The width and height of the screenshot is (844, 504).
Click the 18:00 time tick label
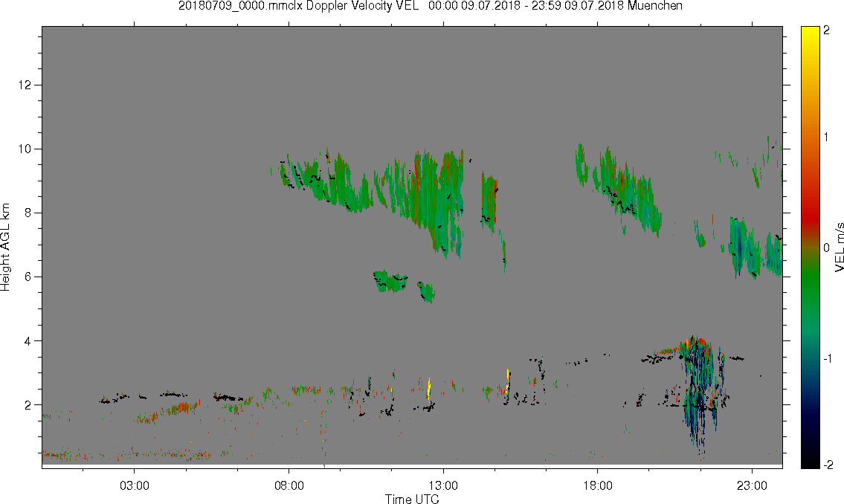[x=598, y=485]
